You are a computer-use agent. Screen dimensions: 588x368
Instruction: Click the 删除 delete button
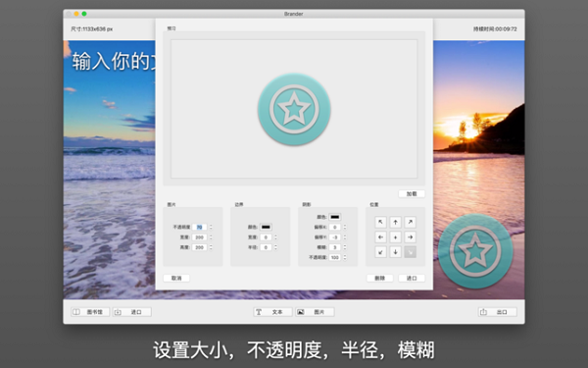pyautogui.click(x=379, y=279)
